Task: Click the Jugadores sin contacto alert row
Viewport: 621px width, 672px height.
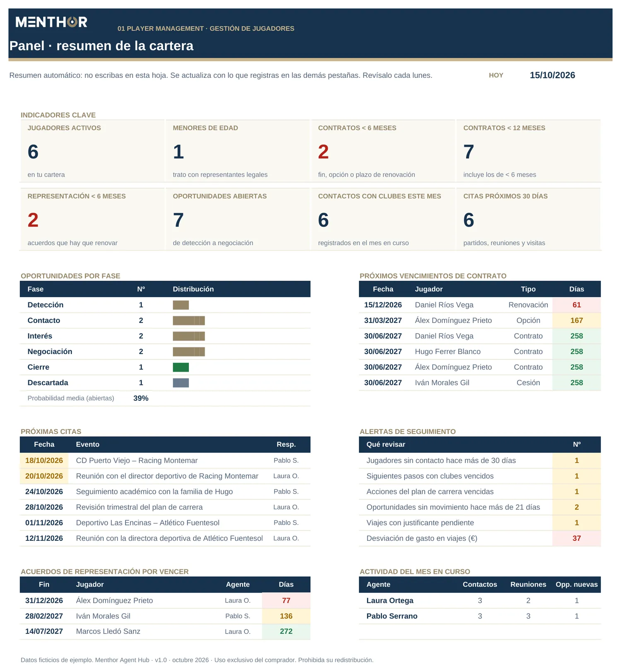Action: click(x=480, y=460)
